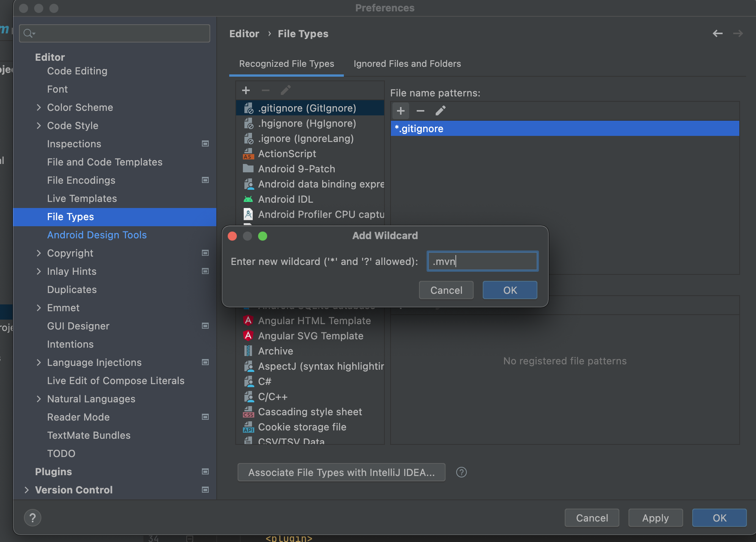Expand the Version Control section
The width and height of the screenshot is (756, 542).
(27, 490)
